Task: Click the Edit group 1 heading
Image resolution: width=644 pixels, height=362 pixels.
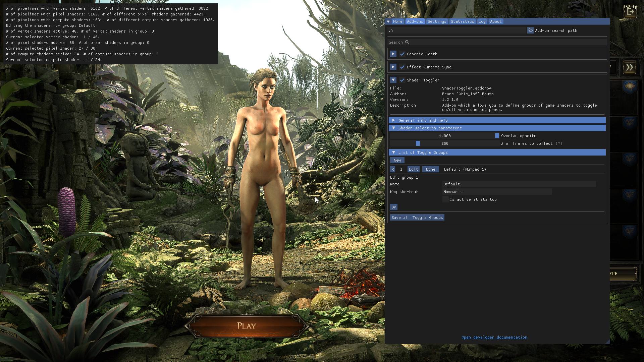Action: pyautogui.click(x=404, y=177)
